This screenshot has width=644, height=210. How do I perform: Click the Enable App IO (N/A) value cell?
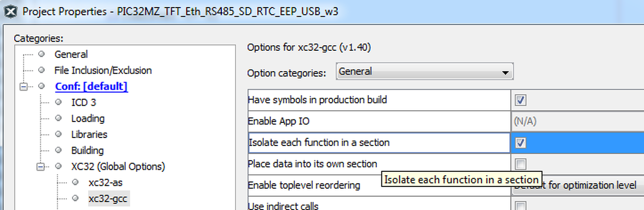[x=578, y=121]
